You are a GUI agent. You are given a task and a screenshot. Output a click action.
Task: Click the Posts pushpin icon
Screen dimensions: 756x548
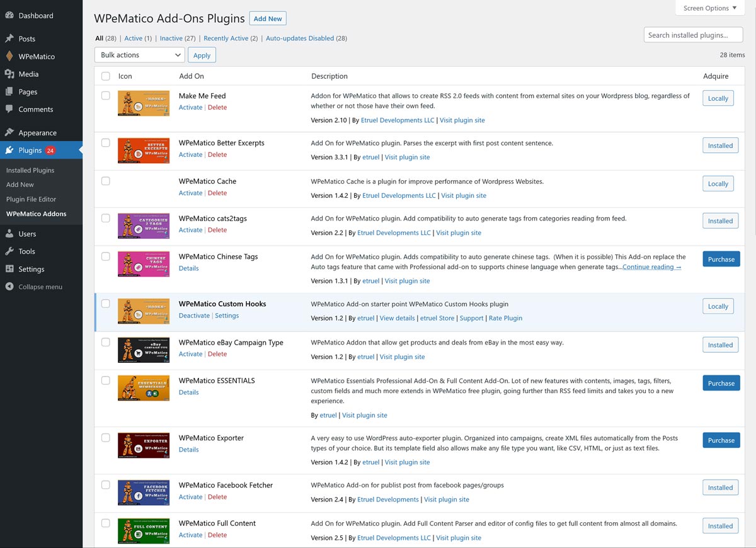9,38
